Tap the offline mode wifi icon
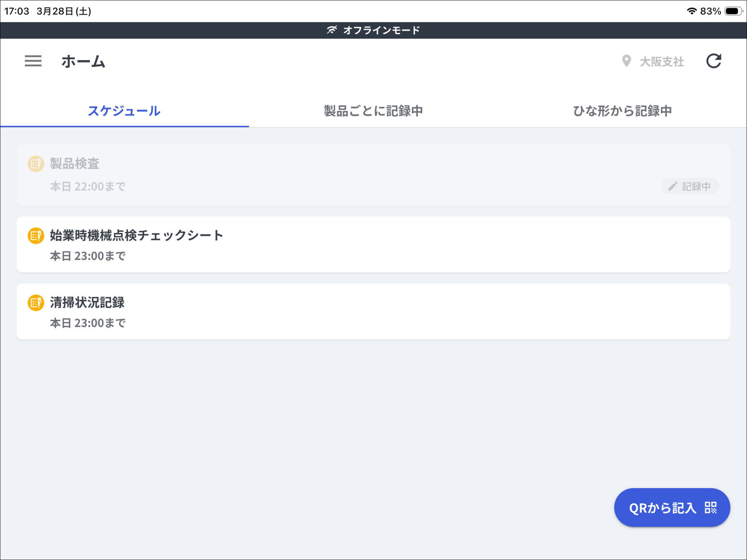Image resolution: width=747 pixels, height=560 pixels. click(332, 30)
